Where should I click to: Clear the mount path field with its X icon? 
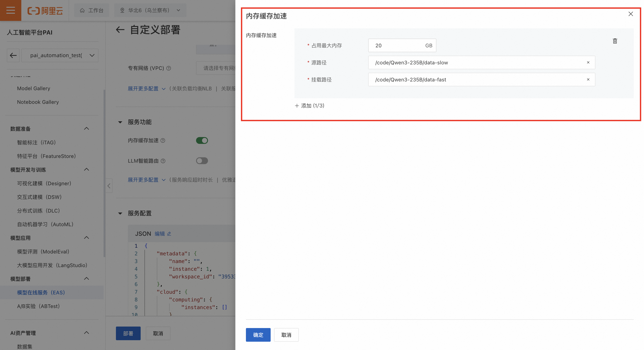588,80
